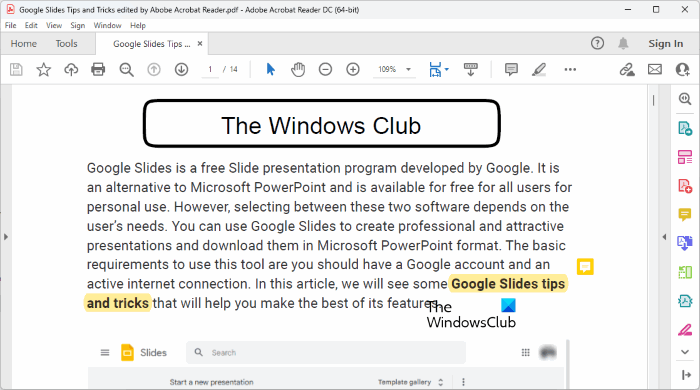Click the share with others icon
This screenshot has width=700, height=390.
[683, 69]
